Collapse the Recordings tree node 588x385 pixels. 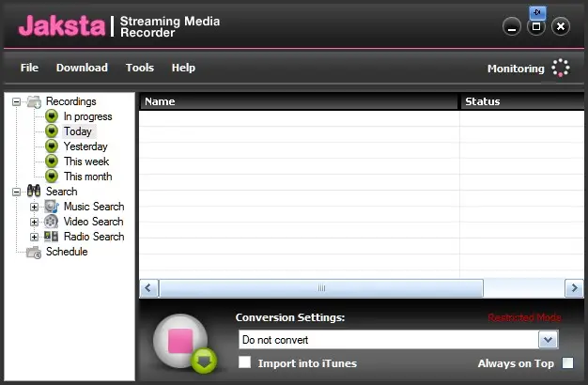coord(16,101)
